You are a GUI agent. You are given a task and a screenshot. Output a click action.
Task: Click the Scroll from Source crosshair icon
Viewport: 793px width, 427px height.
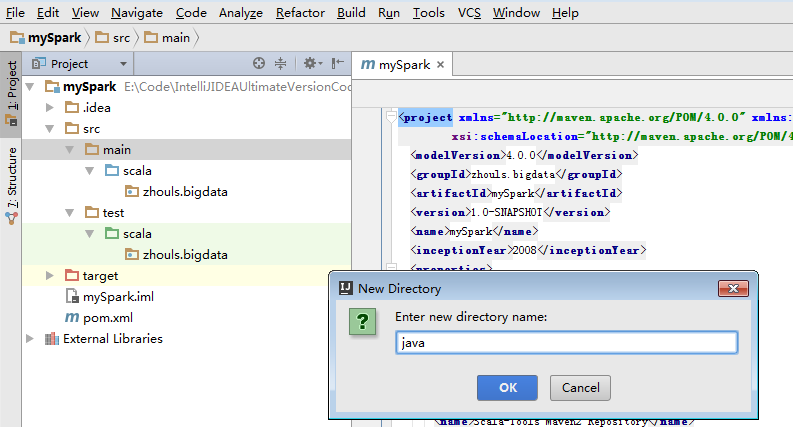tap(259, 63)
